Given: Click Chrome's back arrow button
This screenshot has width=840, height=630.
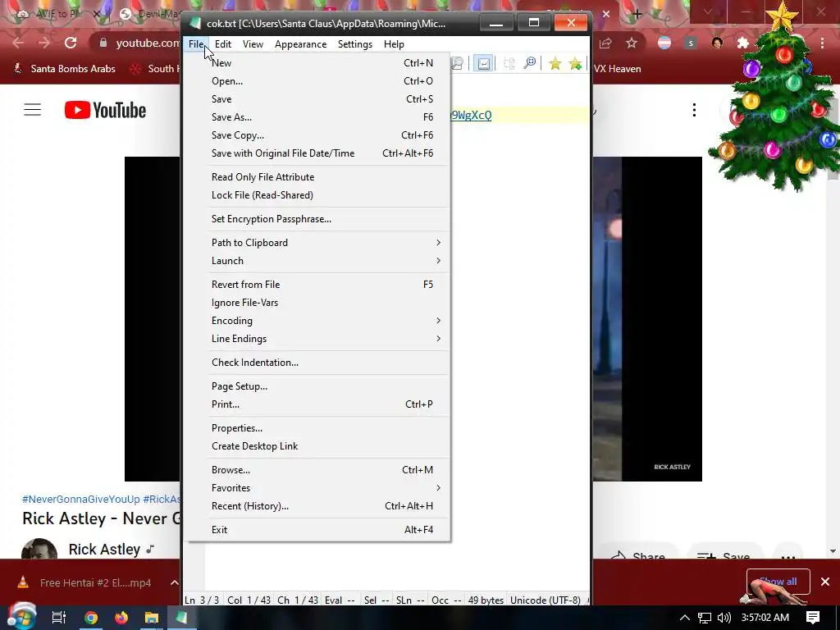Looking at the screenshot, I should (x=18, y=43).
